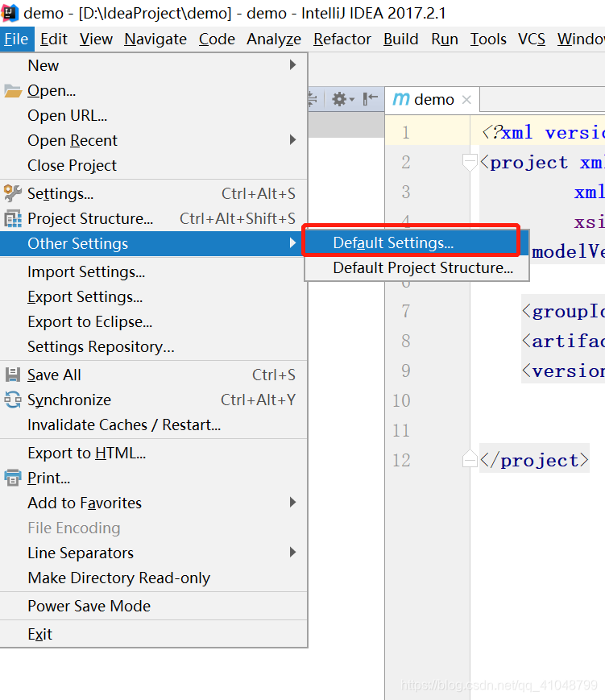The image size is (605, 700).
Task: Expand the Open Recent submenu
Action: click(293, 140)
